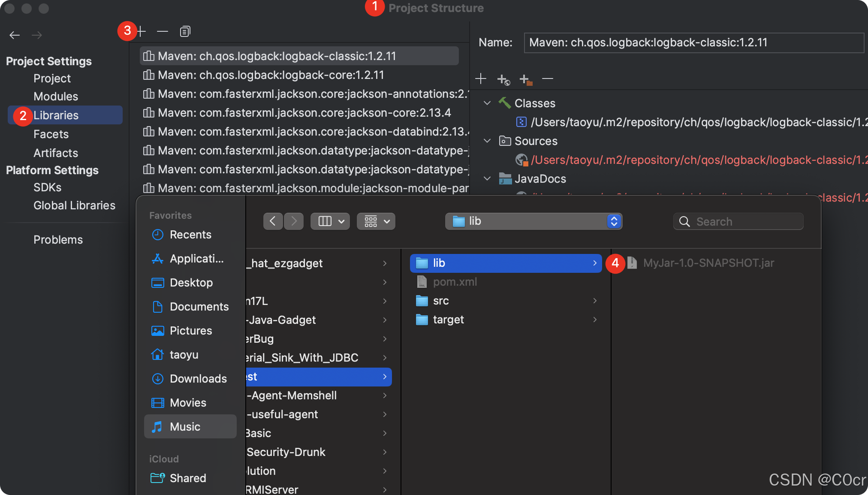Select Downloads in Favorites sidebar
This screenshot has width=868, height=495.
[198, 379]
